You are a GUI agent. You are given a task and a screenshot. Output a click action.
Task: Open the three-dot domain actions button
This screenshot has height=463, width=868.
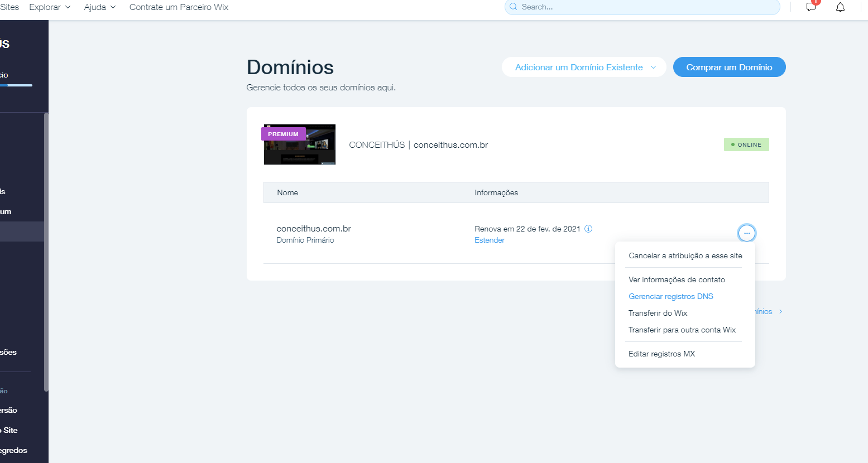coord(746,233)
